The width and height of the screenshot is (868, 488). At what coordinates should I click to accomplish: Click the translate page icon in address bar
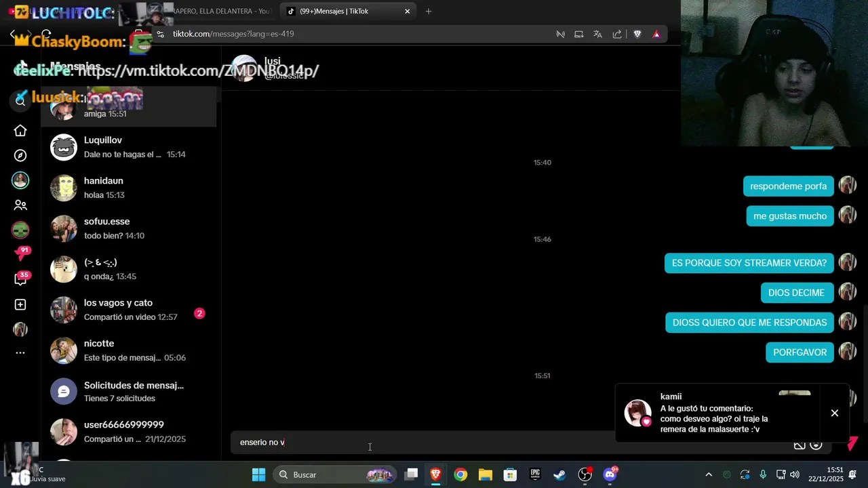597,34
